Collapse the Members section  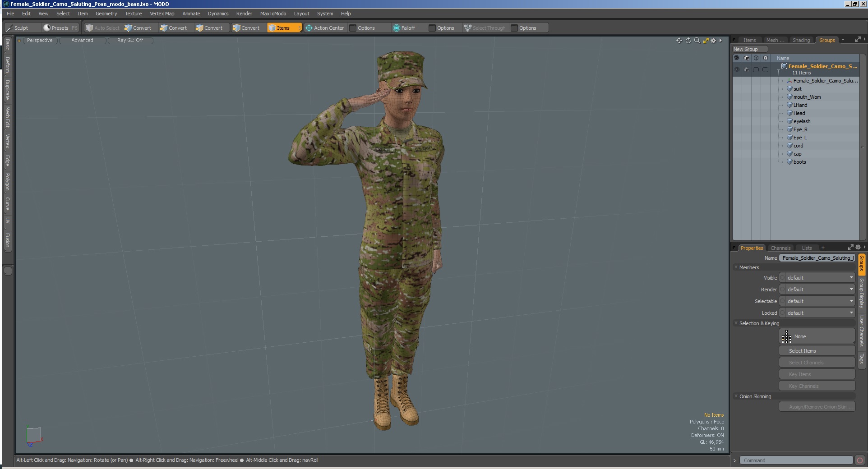pos(736,267)
